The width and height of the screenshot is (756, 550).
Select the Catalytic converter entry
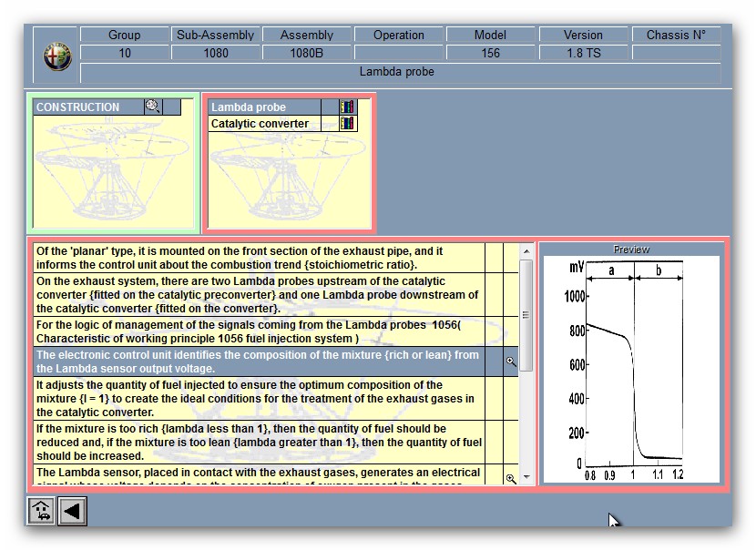pyautogui.click(x=264, y=124)
